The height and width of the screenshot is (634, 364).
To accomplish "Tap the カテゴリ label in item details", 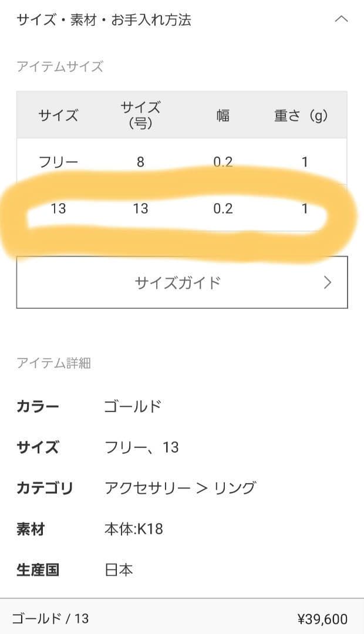I will (x=45, y=488).
